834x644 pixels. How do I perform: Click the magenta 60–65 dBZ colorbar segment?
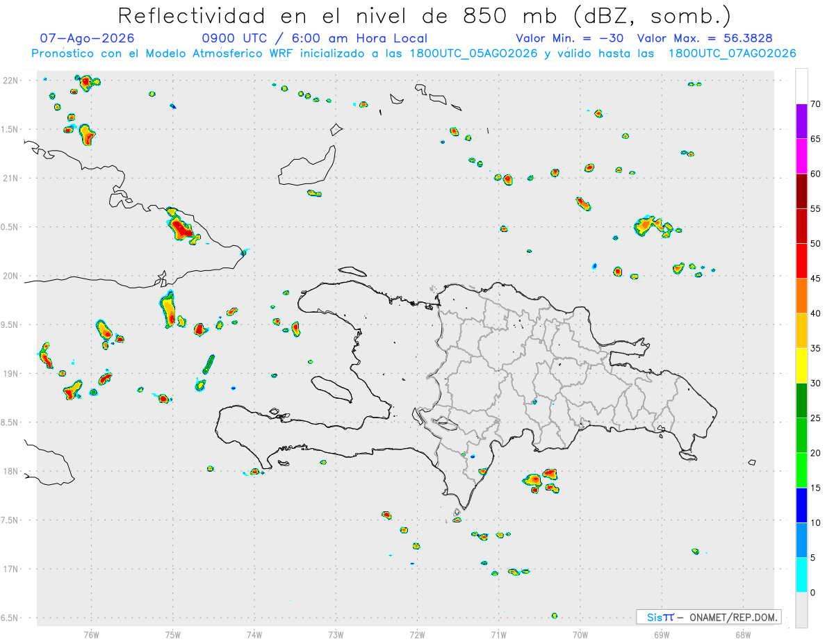tap(801, 156)
